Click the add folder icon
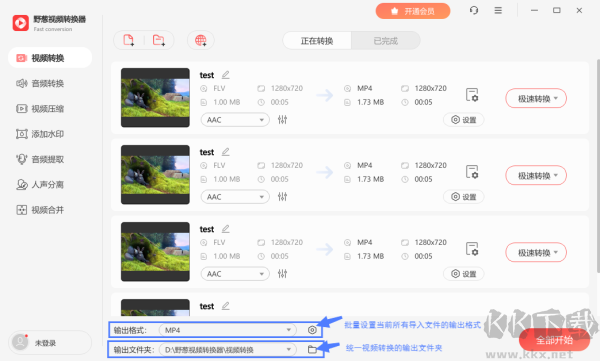 158,40
